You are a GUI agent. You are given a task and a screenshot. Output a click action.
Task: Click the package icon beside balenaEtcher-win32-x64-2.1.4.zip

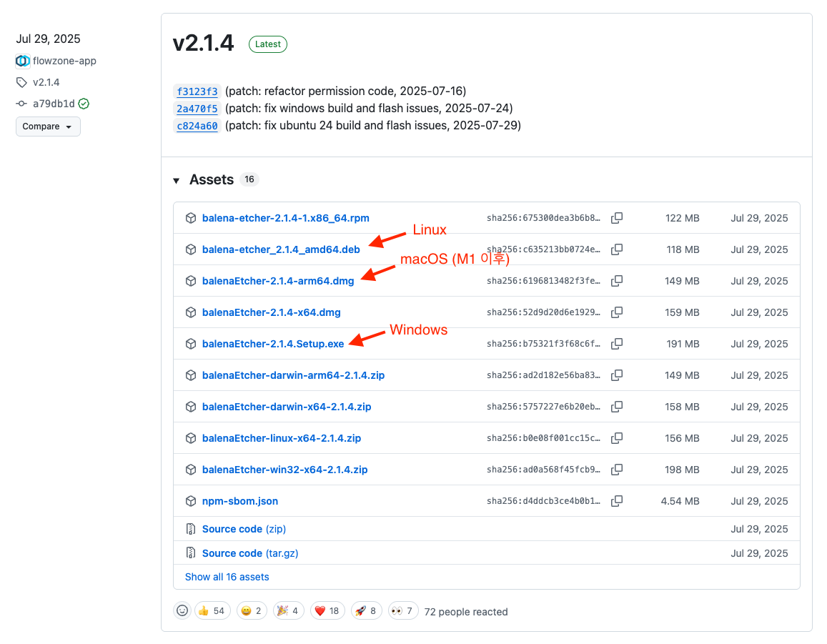[x=191, y=470]
